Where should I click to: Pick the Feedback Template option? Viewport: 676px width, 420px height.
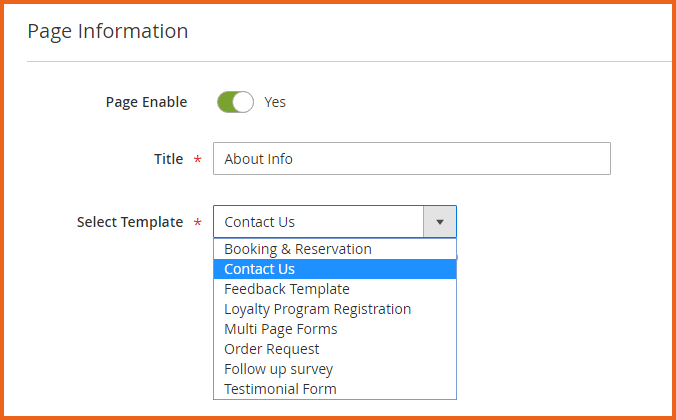(x=287, y=289)
